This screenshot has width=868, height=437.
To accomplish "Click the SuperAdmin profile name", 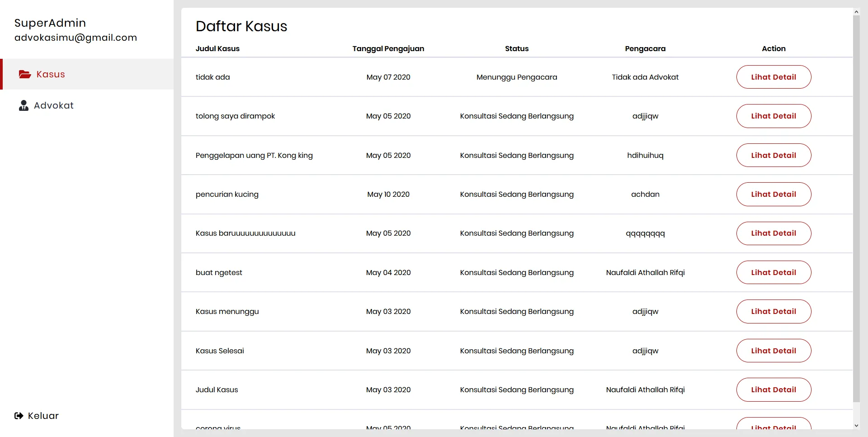I will pos(50,23).
